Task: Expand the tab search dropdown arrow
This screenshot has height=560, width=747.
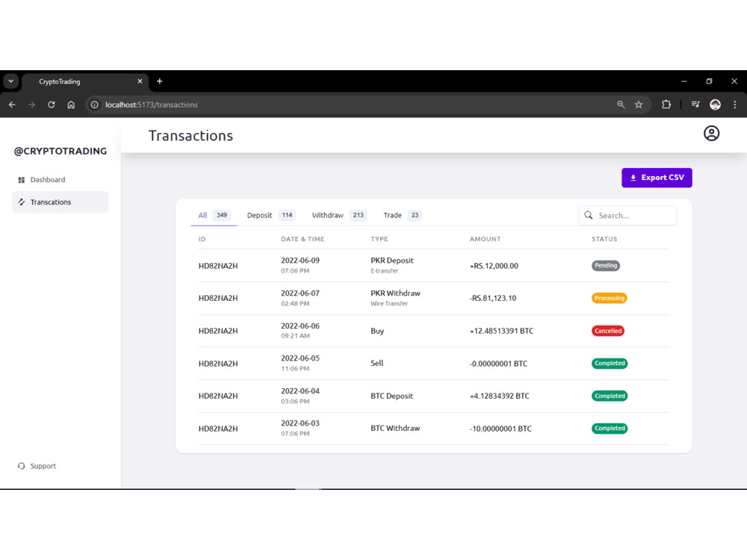Action: 10,81
